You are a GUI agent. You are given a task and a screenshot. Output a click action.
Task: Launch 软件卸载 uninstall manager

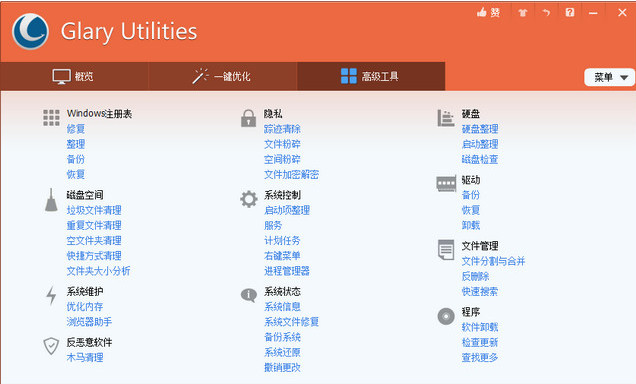480,327
